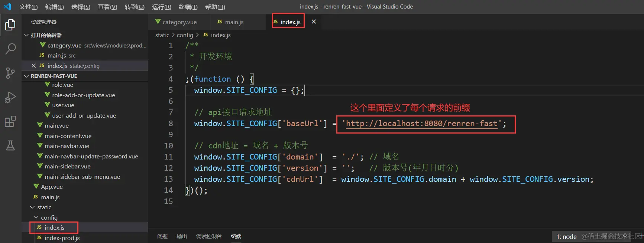The image size is (644, 243).
Task: Switch to the 输出 panel tab
Action: click(182, 236)
